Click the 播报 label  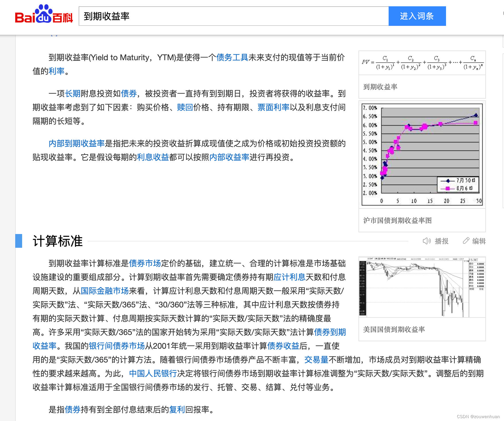point(441,241)
